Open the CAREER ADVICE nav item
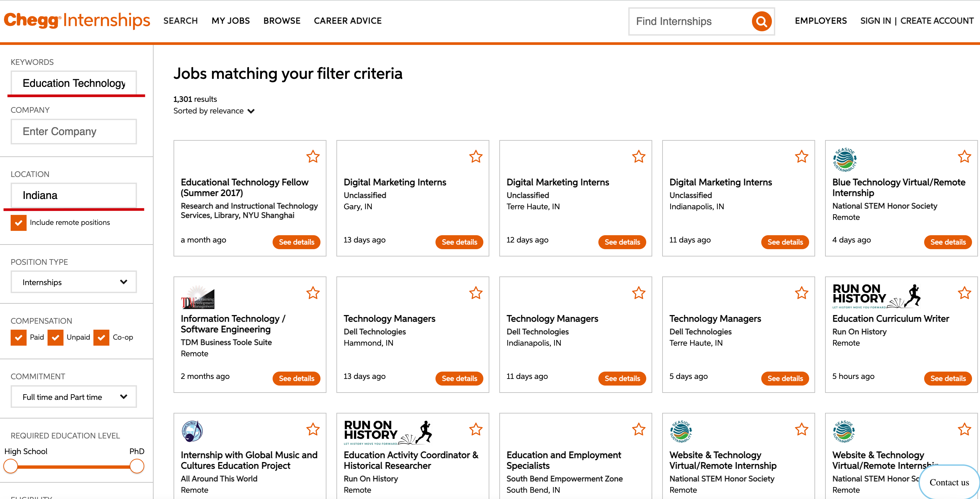The width and height of the screenshot is (980, 499). pos(348,21)
